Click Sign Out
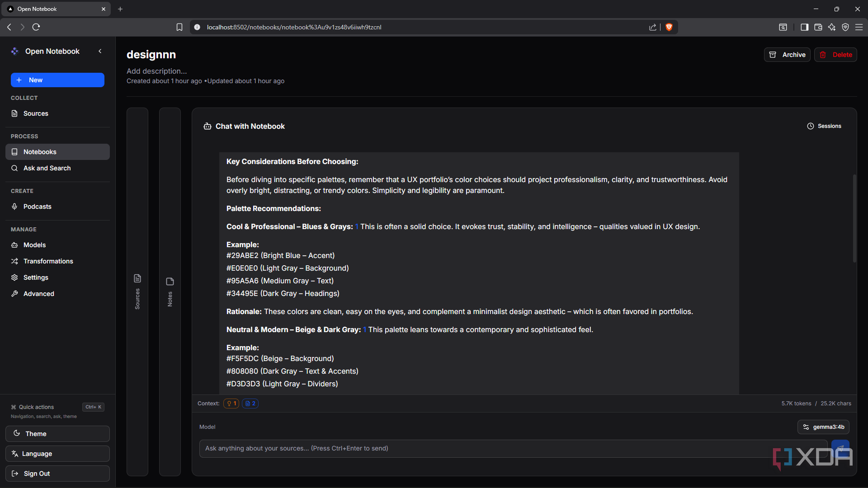 (57, 474)
